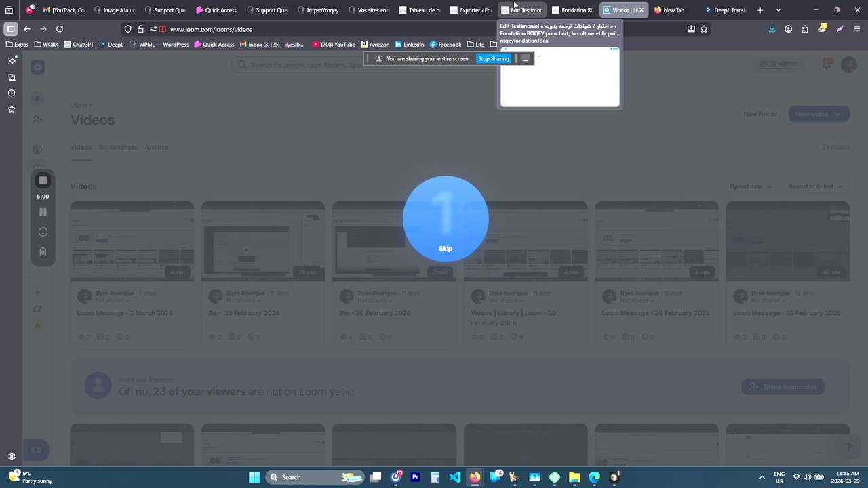
Task: Hide the screen sharing notification bar
Action: [x=525, y=59]
